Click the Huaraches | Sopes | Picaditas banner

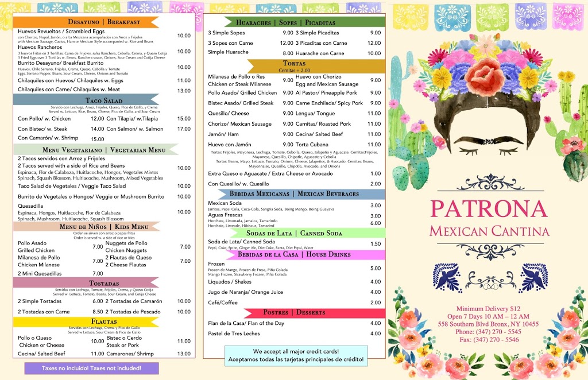tap(294, 22)
